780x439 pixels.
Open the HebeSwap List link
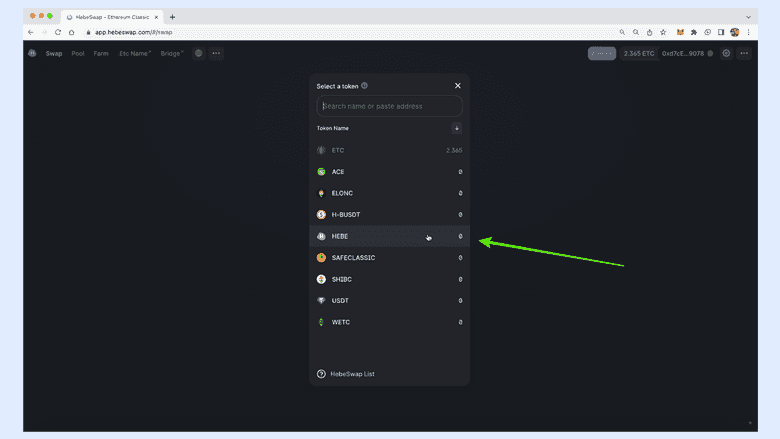[x=352, y=374]
